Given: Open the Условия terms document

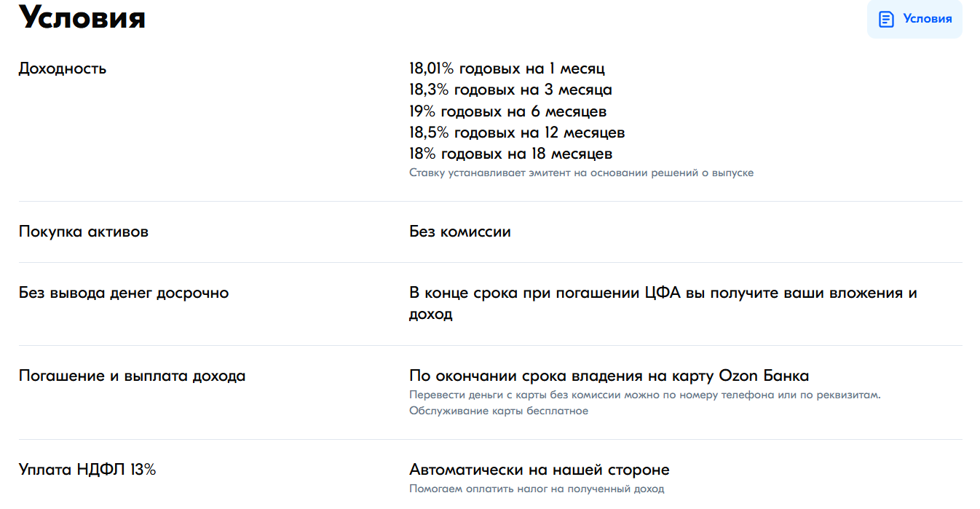Looking at the screenshot, I should 914,19.
